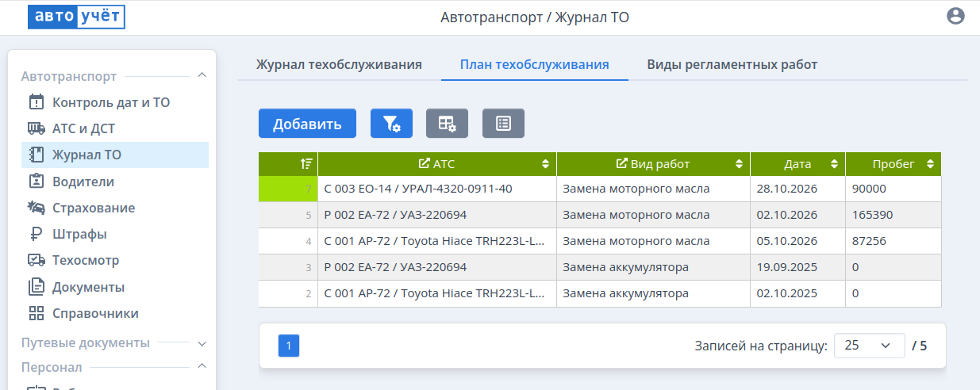
Task: Click the badge icon beside Водители
Action: pos(37,181)
